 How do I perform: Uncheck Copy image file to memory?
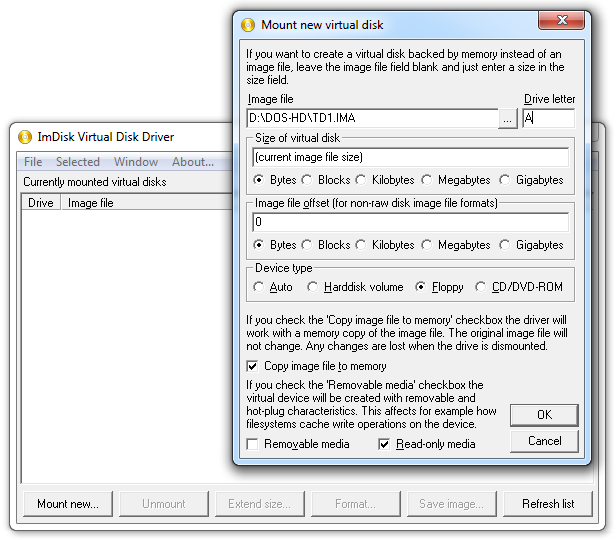(x=254, y=367)
